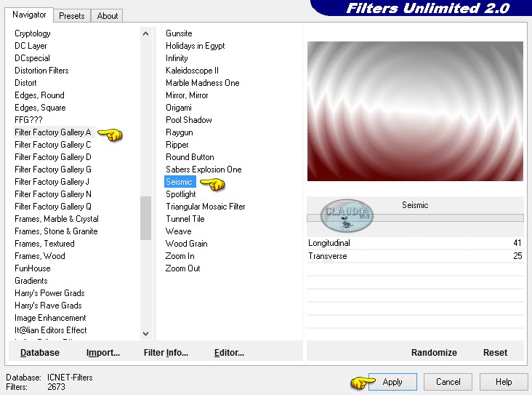Select Harry's Rave Grads category
Image resolution: width=532 pixels, height=395 pixels.
[x=48, y=306]
